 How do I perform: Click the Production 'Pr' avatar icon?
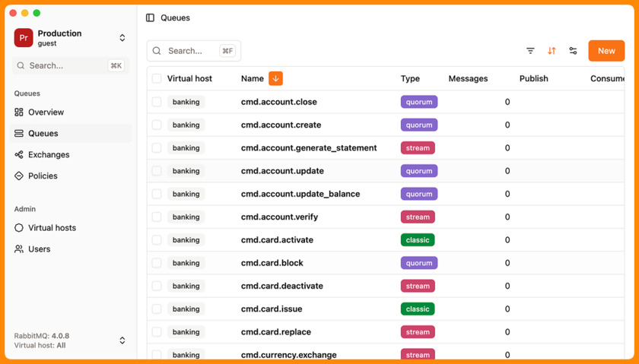click(x=24, y=38)
